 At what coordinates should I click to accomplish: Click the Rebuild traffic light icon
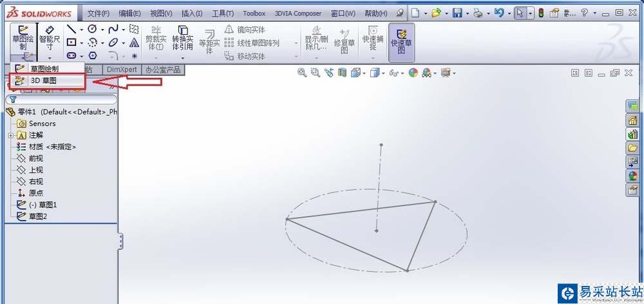[x=542, y=13]
